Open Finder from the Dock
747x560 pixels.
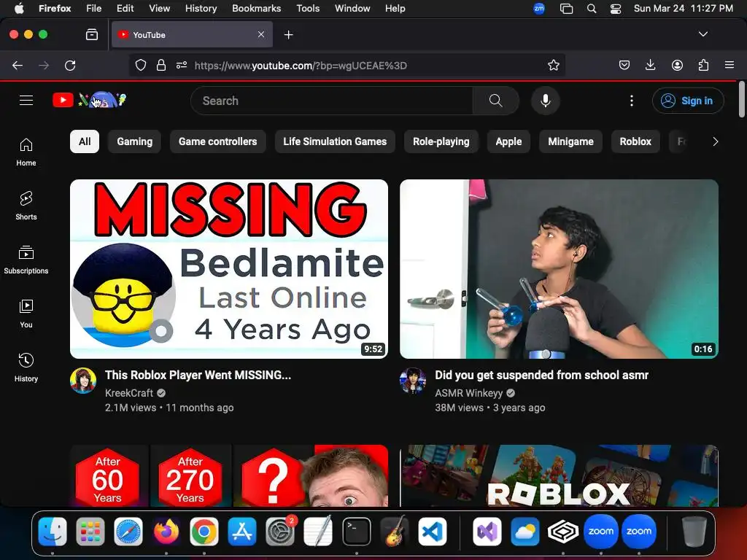pos(53,531)
